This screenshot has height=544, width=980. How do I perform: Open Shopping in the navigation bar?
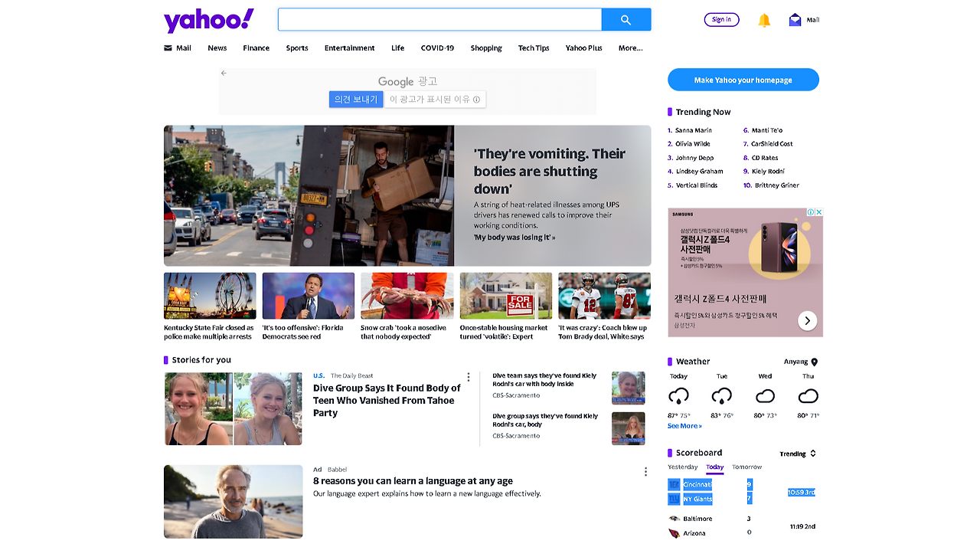486,48
